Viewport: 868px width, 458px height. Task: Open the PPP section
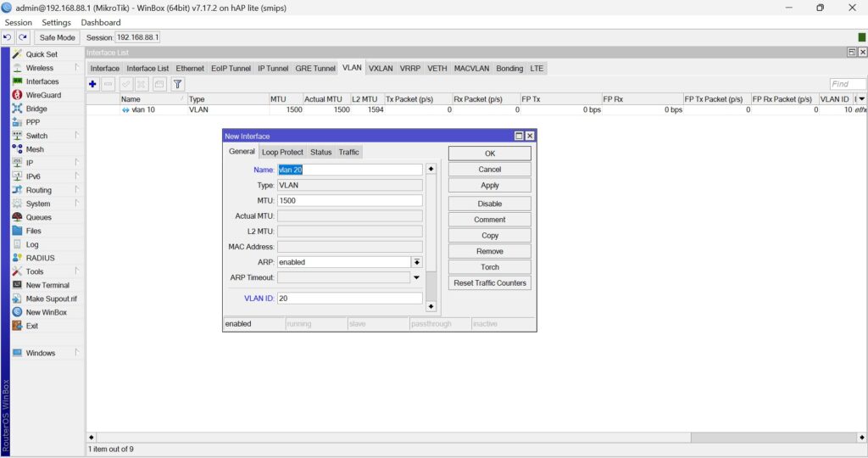(x=33, y=122)
